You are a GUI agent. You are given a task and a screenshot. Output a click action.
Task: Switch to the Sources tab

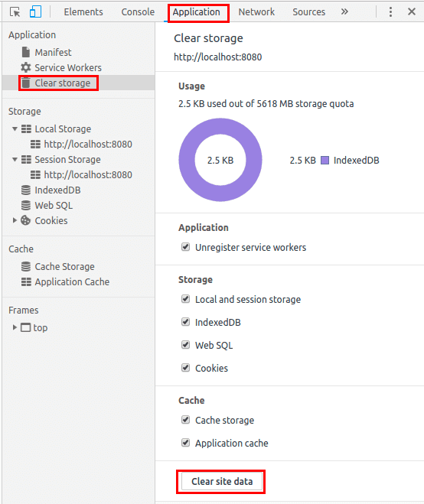309,12
